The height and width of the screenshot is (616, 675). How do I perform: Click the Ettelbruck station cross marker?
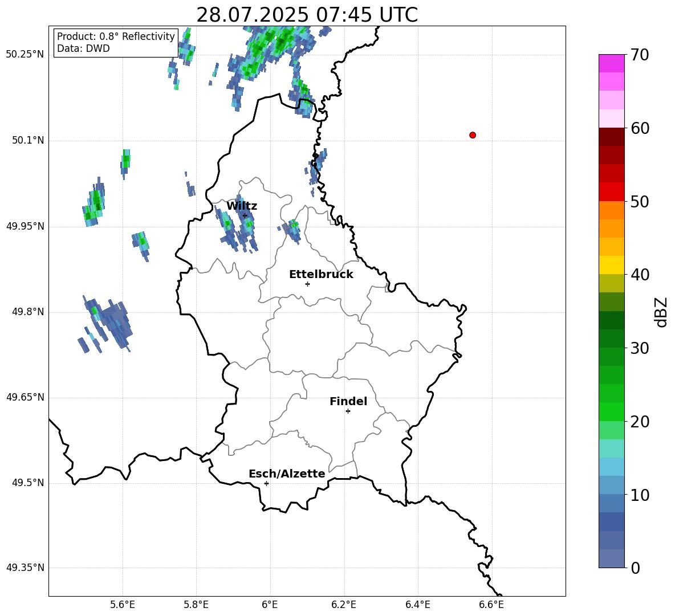click(x=307, y=284)
